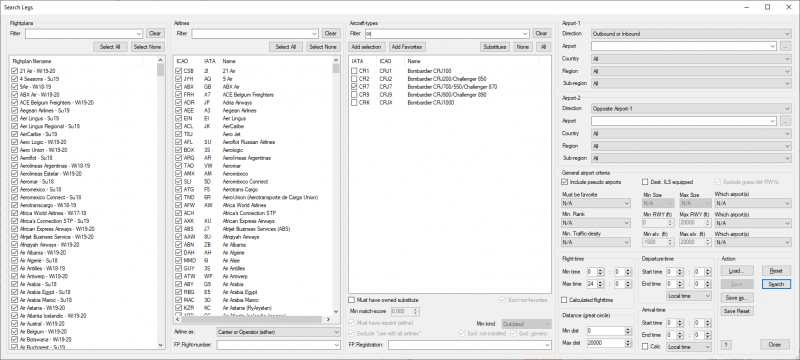
Task: Click the Search button
Action: pos(776,284)
